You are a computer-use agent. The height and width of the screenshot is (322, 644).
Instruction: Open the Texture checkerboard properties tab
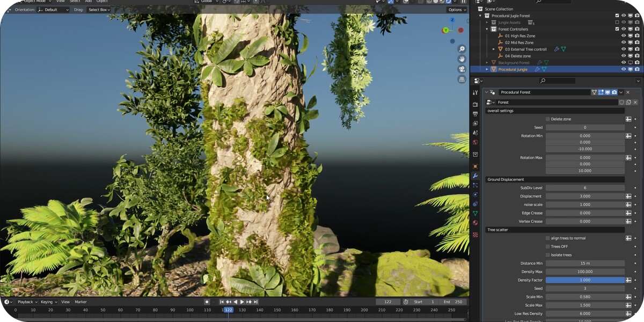(x=475, y=235)
